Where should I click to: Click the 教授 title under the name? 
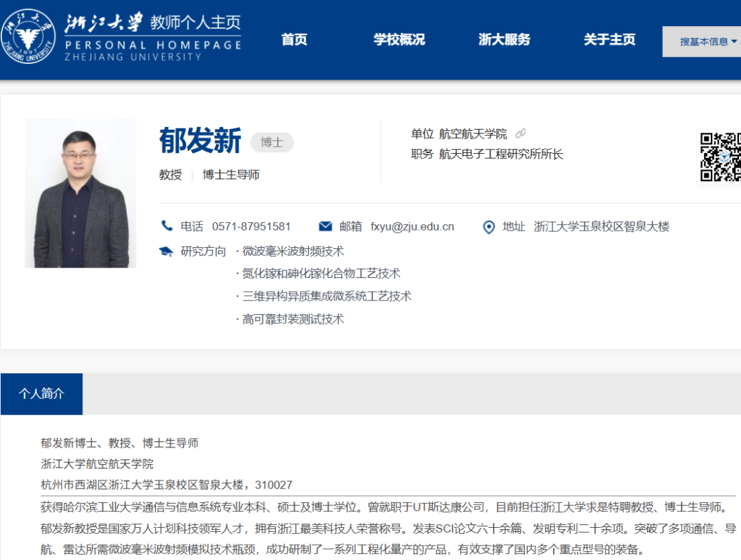171,175
